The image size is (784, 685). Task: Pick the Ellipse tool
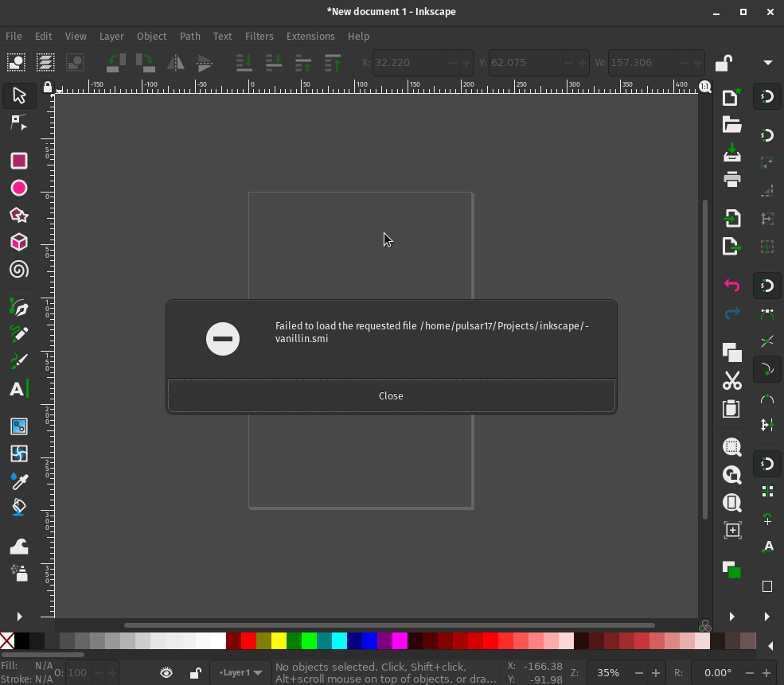click(18, 188)
